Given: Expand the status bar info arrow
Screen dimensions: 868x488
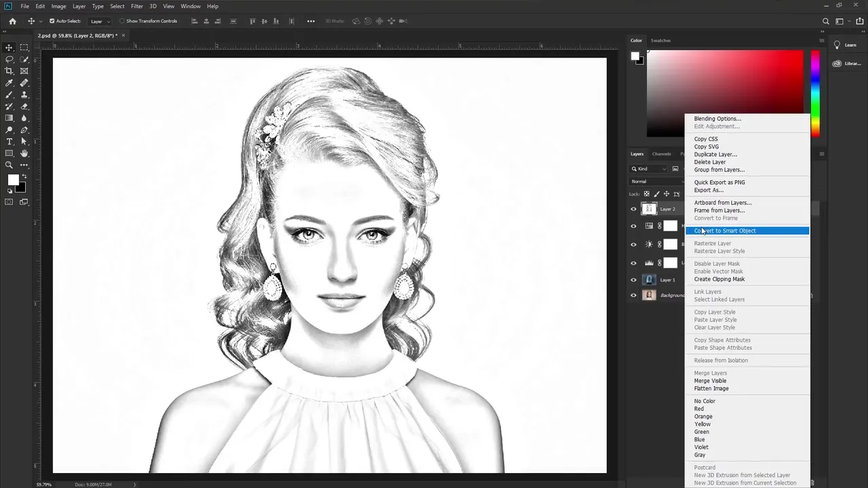Looking at the screenshot, I should tap(135, 485).
